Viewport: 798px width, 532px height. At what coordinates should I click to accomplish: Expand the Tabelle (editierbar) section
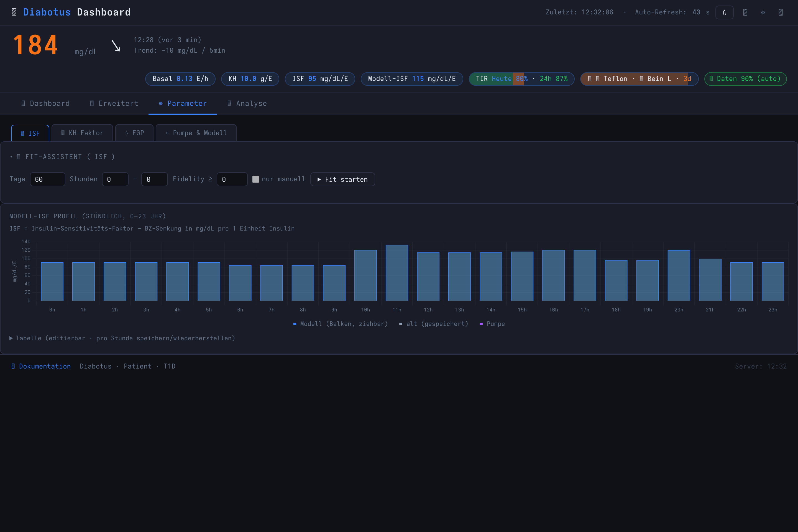point(122,338)
